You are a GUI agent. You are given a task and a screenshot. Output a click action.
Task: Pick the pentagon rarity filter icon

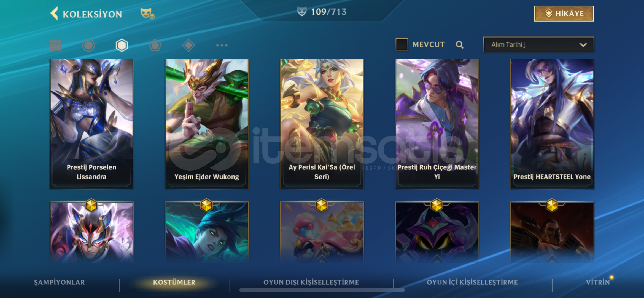point(155,45)
